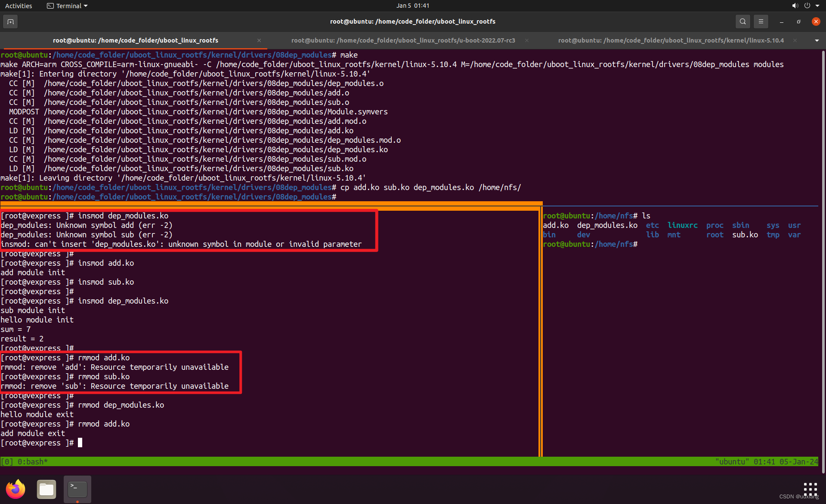Click the 'LD [M] dep_modules.ko' build line
The width and height of the screenshot is (826, 504).
tap(198, 150)
